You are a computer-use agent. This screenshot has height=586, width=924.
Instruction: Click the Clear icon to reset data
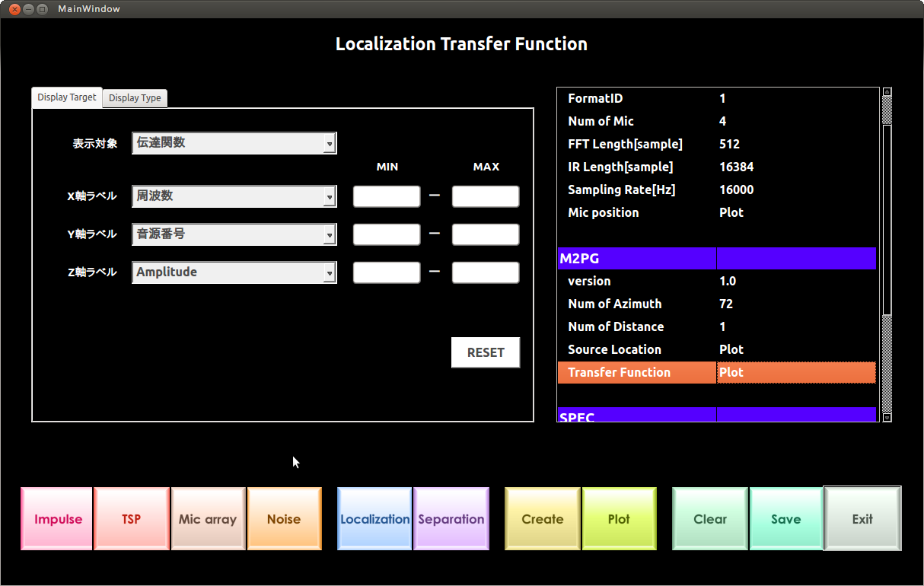tap(709, 518)
